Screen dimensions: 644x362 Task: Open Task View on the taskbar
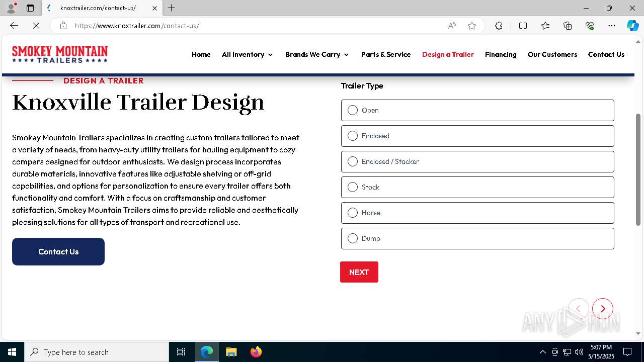(x=181, y=352)
